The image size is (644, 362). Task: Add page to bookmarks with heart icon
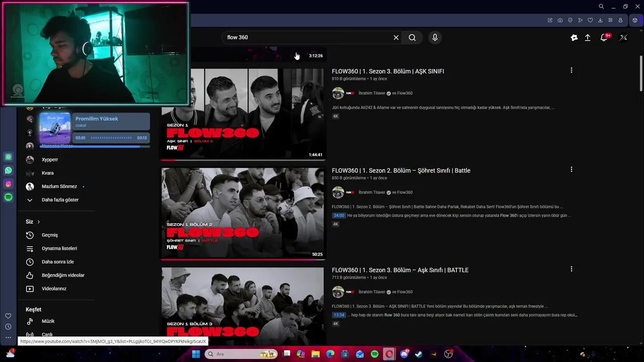point(590,20)
